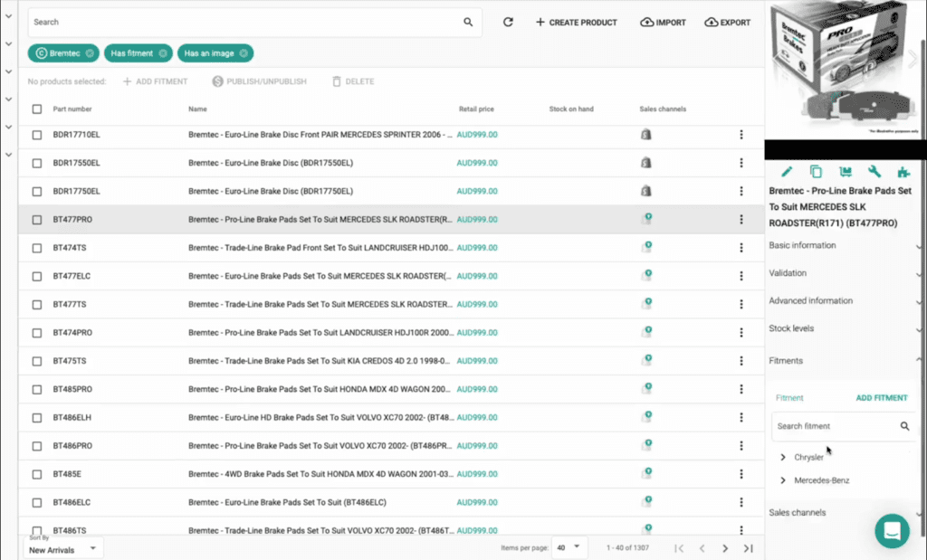Viewport: 927px width, 560px height.
Task: Open the Items per page dropdown
Action: [569, 547]
